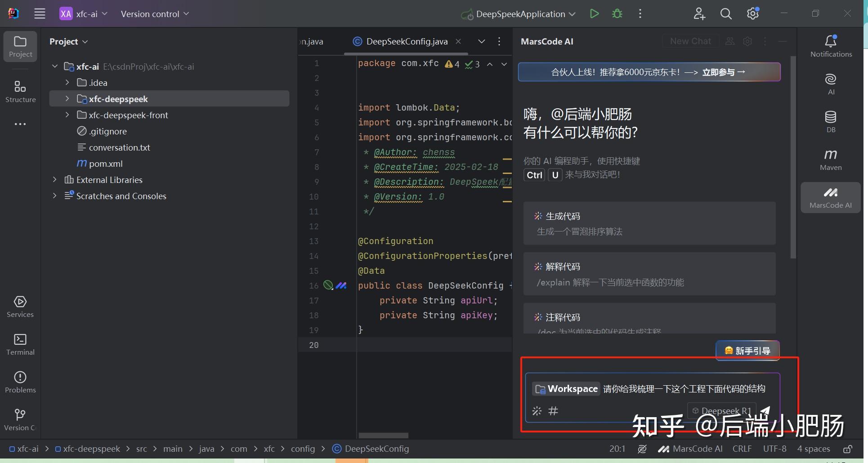Open the MarsCode AI sidebar panel
This screenshot has height=463, width=868.
(x=830, y=197)
